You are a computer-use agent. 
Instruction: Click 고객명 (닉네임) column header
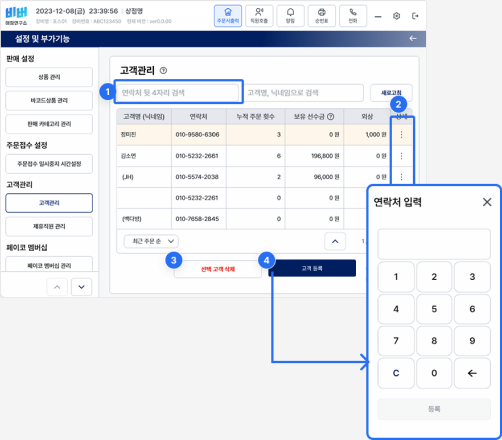tap(144, 116)
